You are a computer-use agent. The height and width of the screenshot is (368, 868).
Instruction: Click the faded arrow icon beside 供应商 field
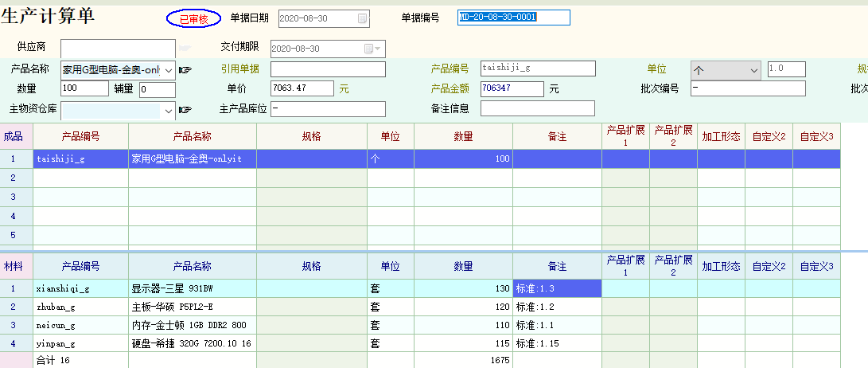[x=185, y=49]
